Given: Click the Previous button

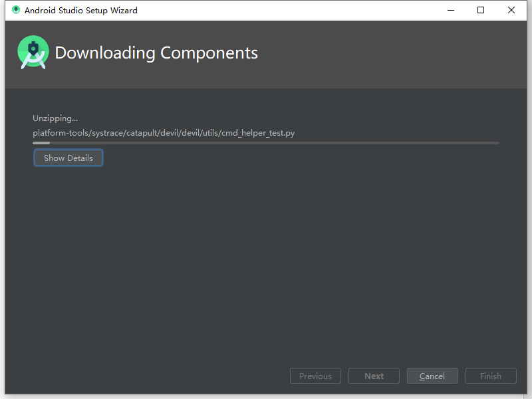Looking at the screenshot, I should point(315,376).
